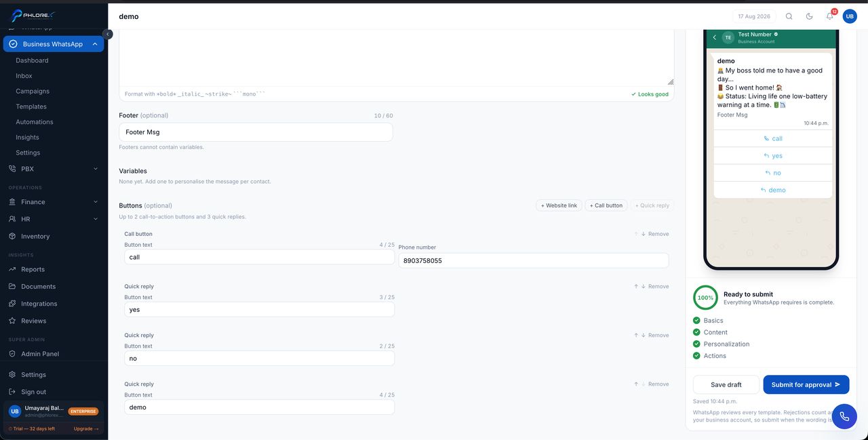Move the Call button row down
This screenshot has height=440, width=868.
643,234
